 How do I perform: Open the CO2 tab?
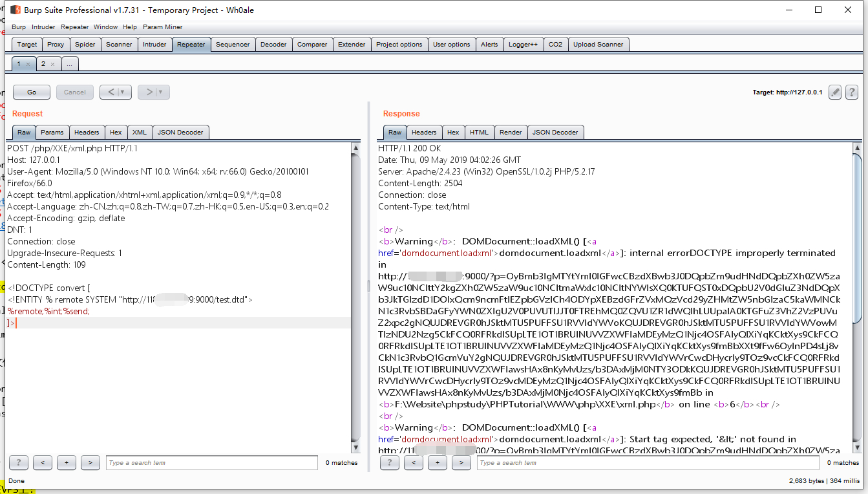pos(555,45)
